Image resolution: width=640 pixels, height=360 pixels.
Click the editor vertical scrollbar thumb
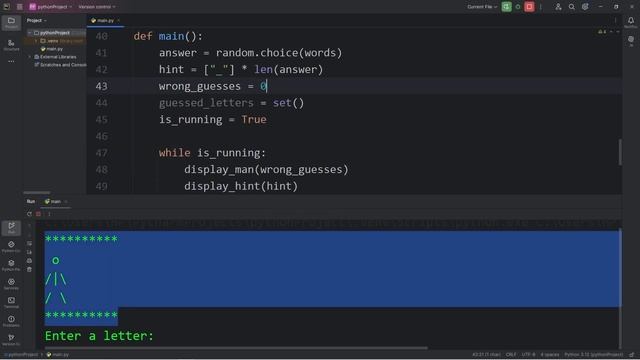tap(620, 152)
